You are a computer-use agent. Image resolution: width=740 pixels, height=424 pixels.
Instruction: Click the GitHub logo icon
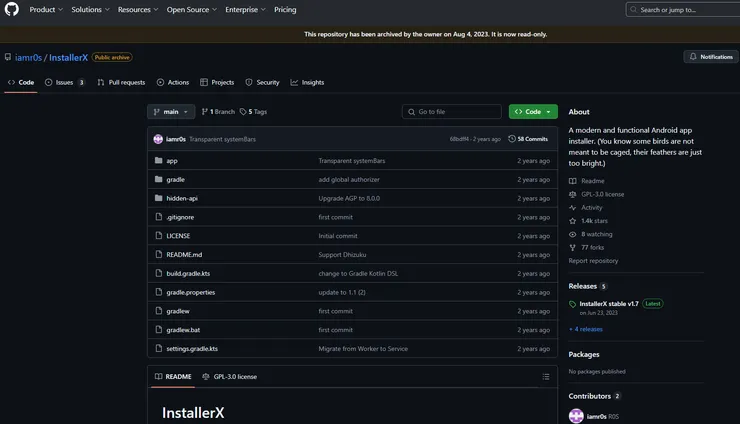(12, 9)
